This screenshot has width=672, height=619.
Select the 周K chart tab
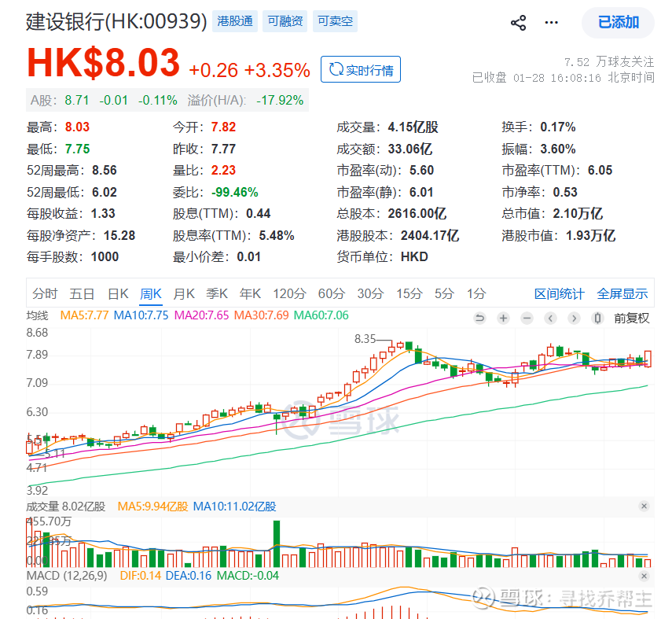(x=151, y=294)
